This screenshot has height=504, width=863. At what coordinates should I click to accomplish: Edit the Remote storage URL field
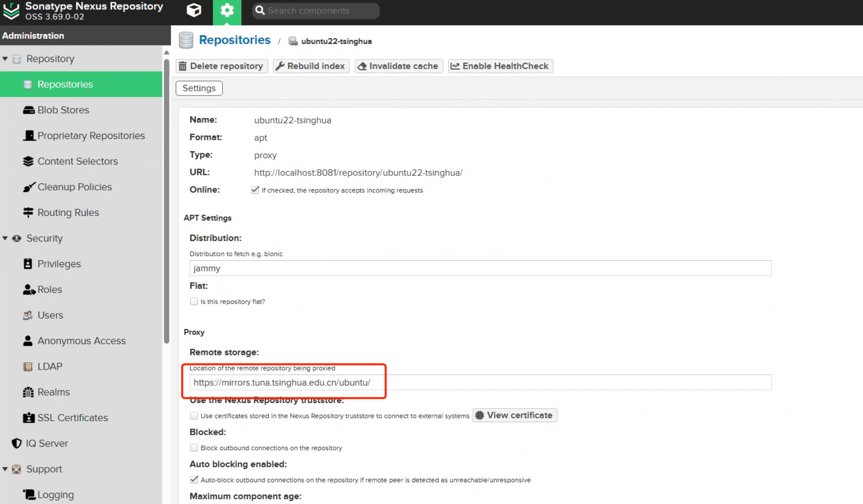[x=480, y=383]
